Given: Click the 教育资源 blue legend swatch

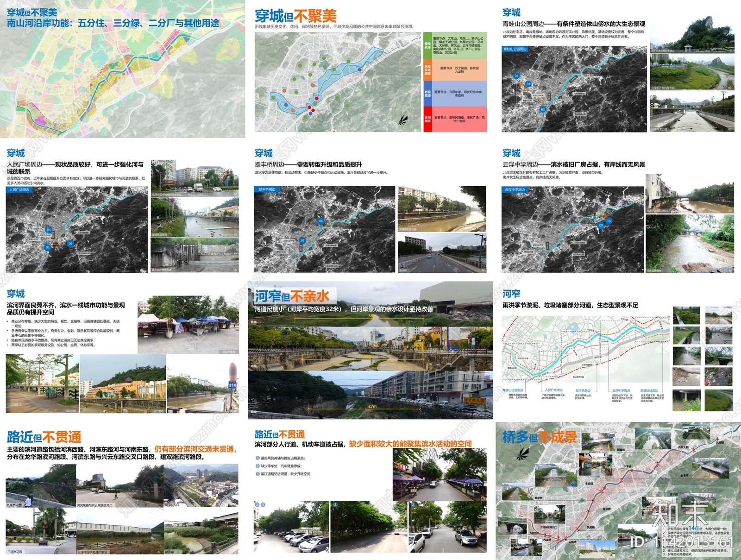Looking at the screenshot, I should [427, 94].
